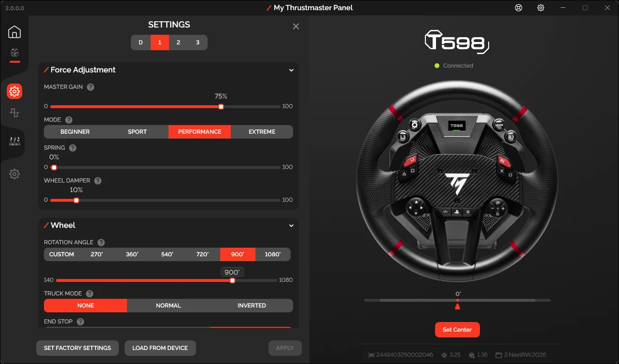The image size is (619, 364).
Task: Switch to profile 2 tab
Action: (178, 42)
